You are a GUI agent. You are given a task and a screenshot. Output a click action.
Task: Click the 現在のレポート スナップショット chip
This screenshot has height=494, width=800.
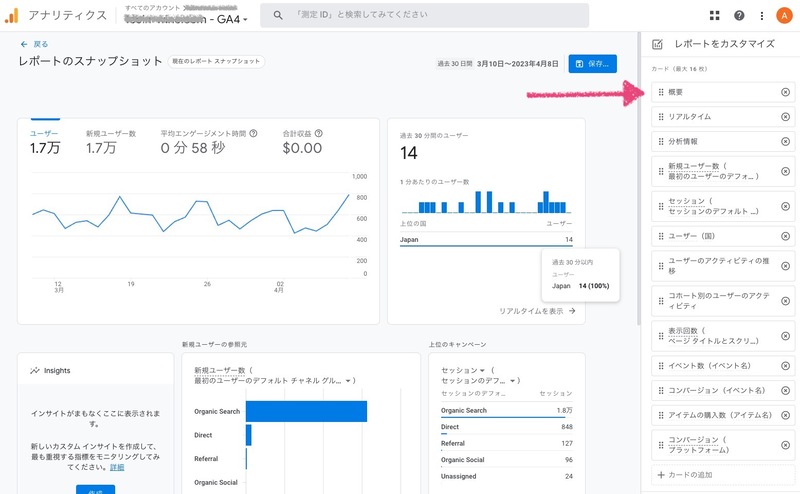tap(216, 61)
